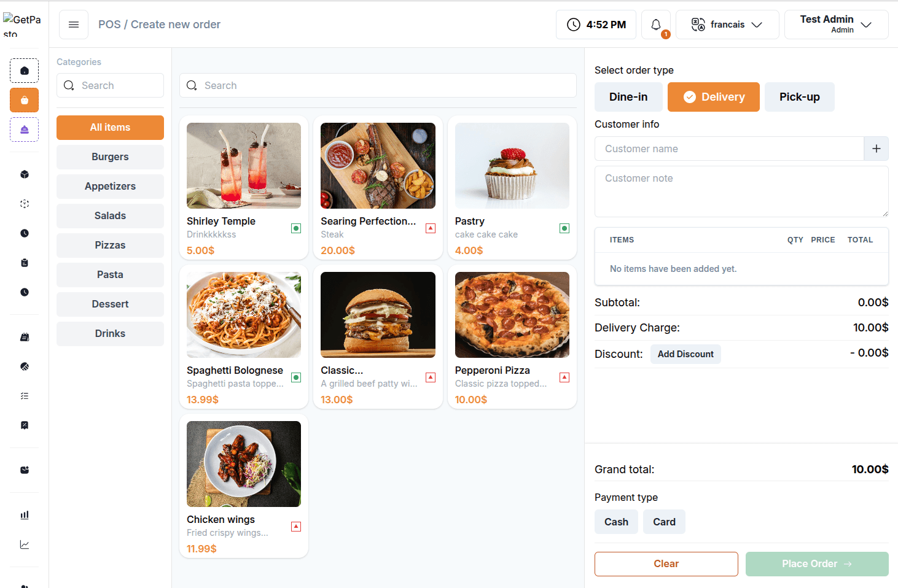Open the home icon in sidebar

coord(25,71)
